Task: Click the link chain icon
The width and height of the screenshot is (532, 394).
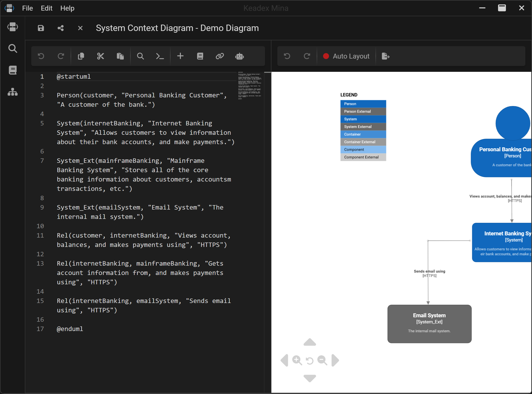Action: tap(220, 56)
